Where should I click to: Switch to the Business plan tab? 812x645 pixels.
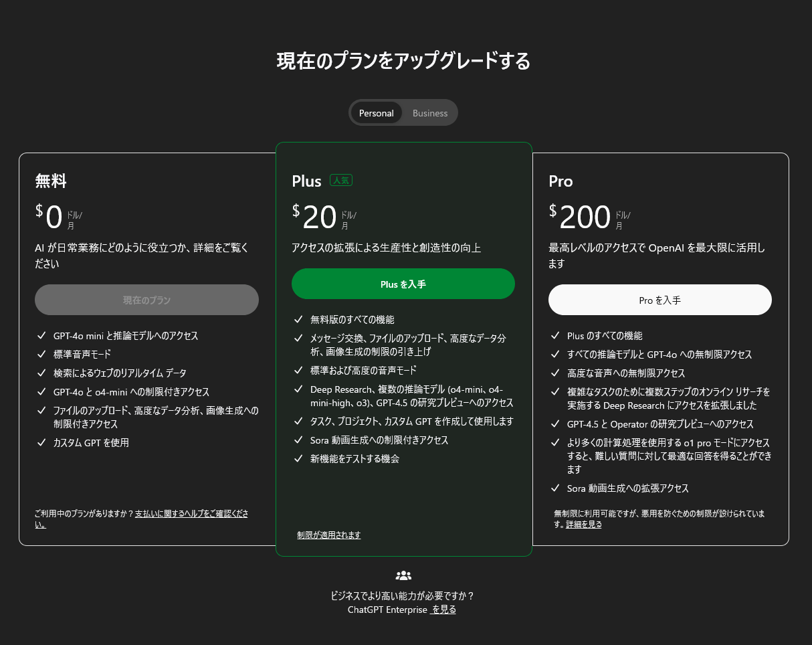(430, 113)
